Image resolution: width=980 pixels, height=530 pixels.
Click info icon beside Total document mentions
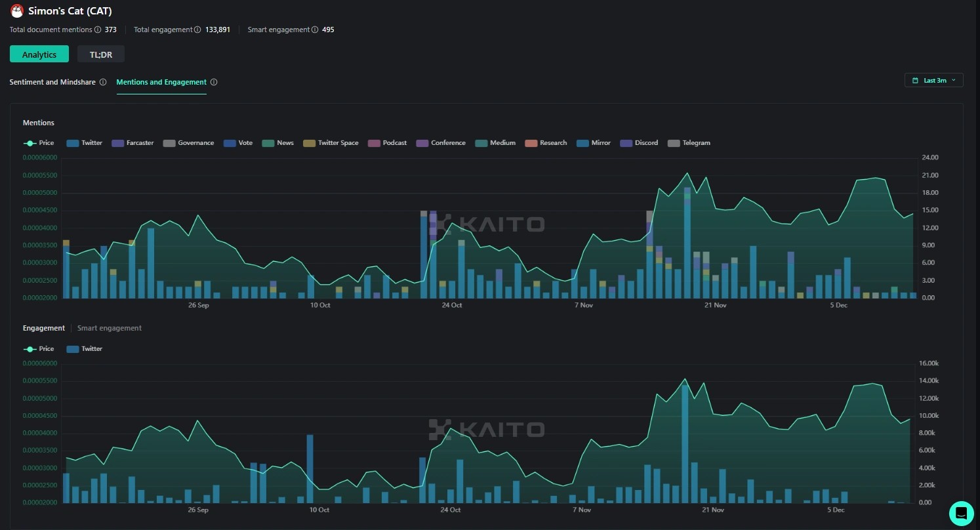tap(98, 30)
